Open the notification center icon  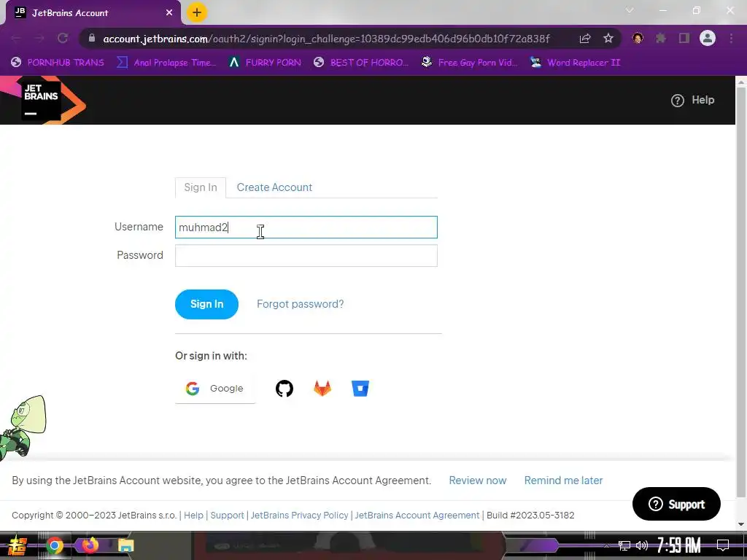[723, 545]
